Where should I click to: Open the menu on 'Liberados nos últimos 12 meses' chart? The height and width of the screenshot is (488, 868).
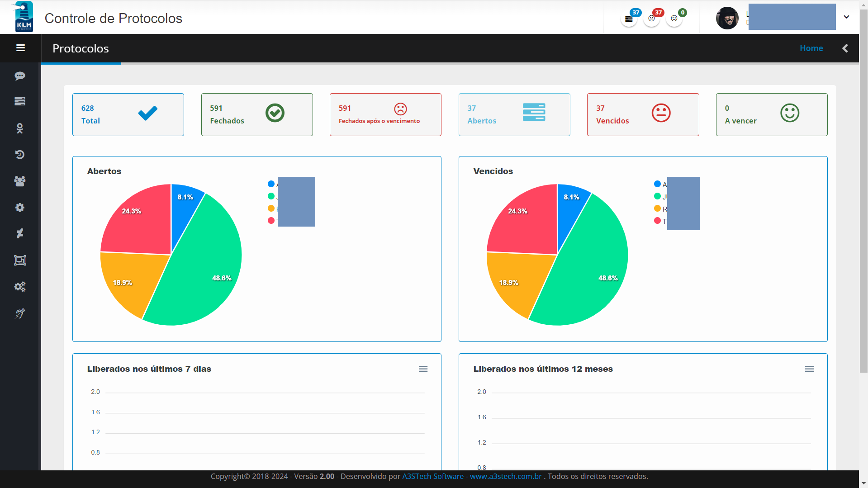pos(810,369)
